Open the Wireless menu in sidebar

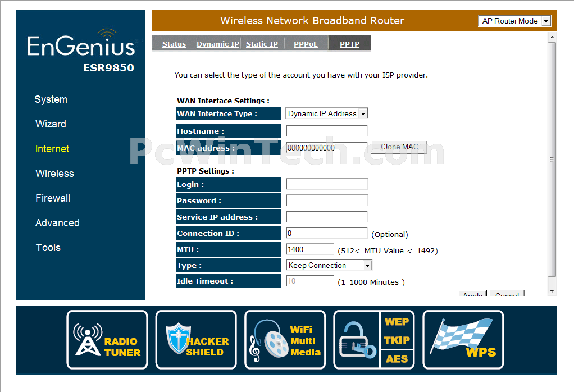[x=55, y=174]
